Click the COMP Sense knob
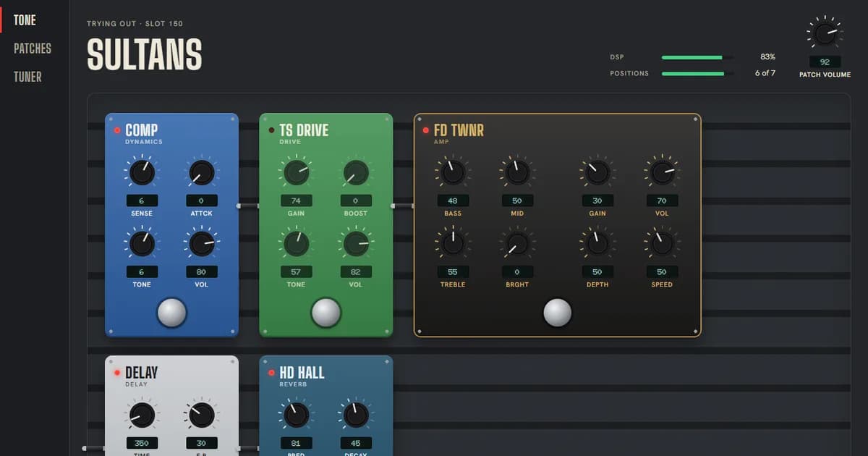 tap(142, 172)
